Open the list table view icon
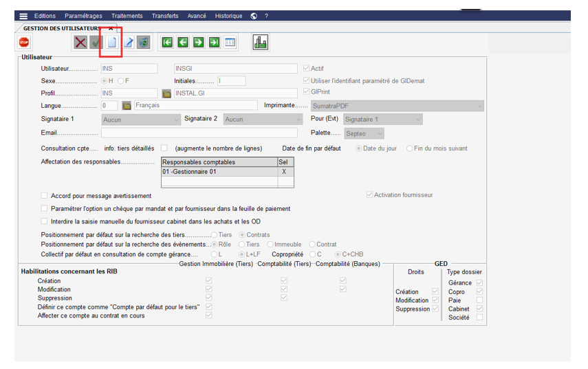 click(230, 43)
